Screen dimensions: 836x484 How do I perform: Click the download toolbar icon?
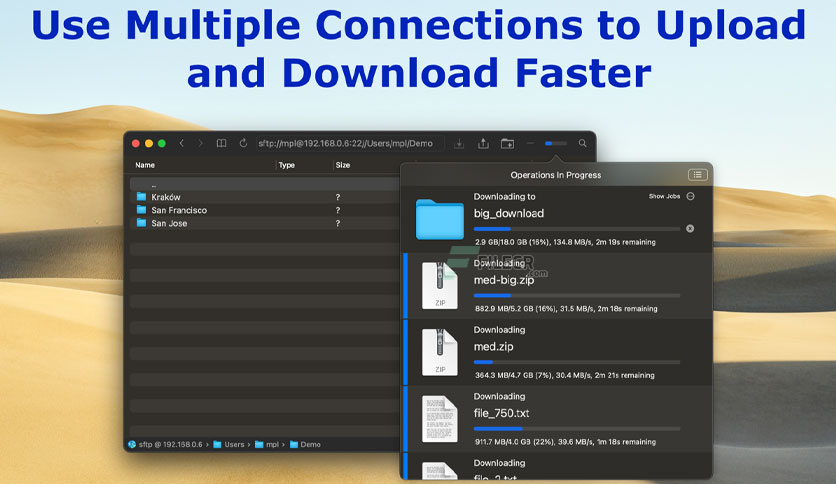pos(459,143)
